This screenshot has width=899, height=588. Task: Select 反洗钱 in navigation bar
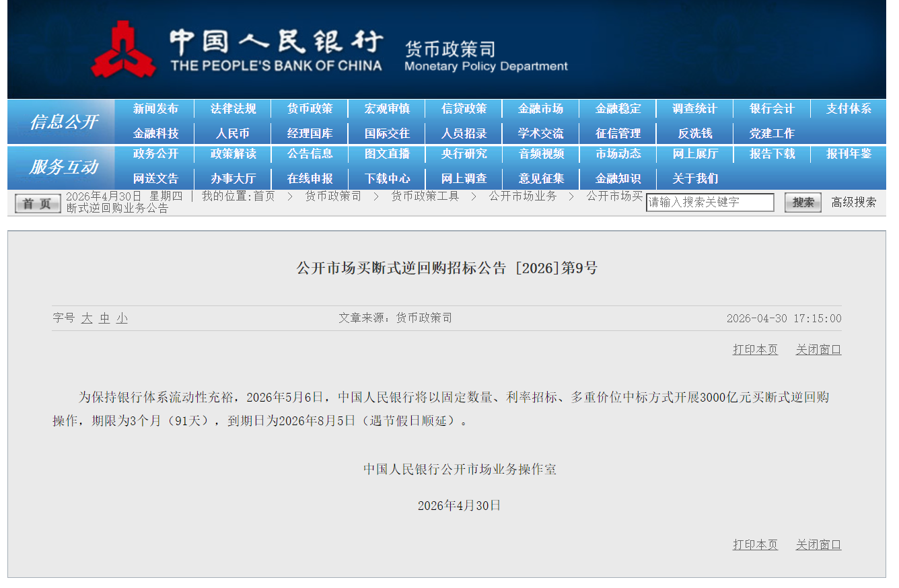695,133
